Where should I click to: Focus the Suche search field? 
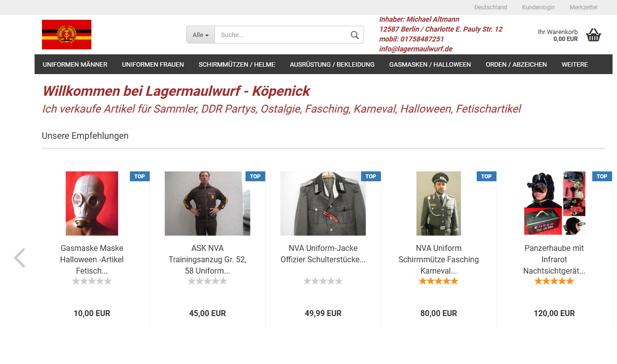pos(282,35)
